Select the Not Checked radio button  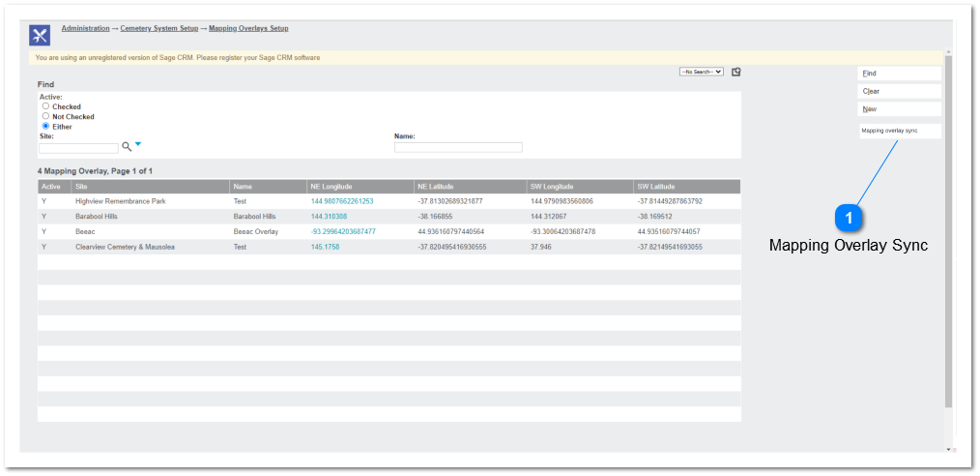click(x=45, y=116)
